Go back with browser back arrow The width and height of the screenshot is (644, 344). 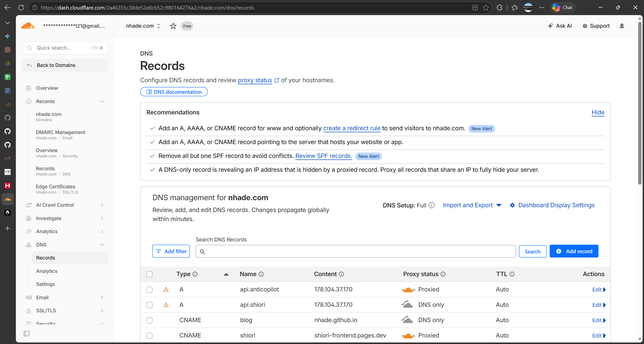(8, 8)
